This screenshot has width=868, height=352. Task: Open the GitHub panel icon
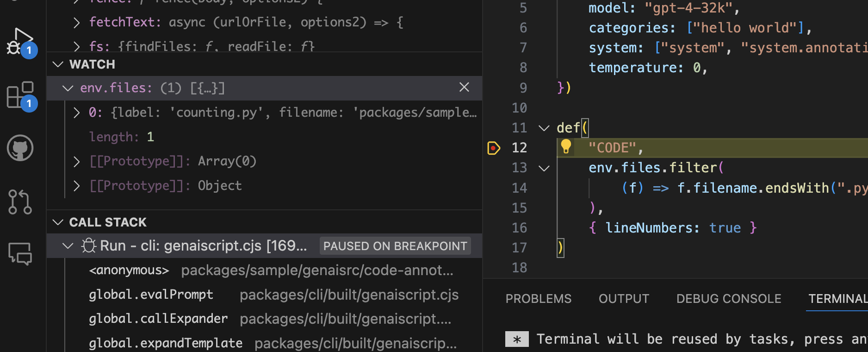[x=20, y=148]
